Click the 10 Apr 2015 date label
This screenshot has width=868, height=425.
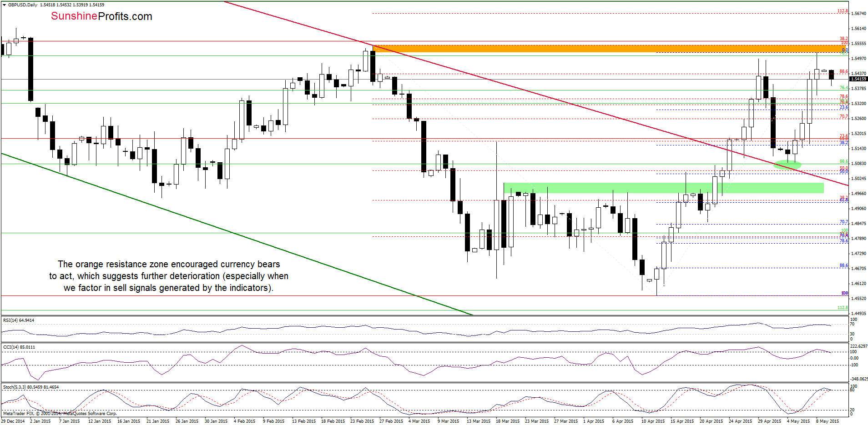(653, 421)
